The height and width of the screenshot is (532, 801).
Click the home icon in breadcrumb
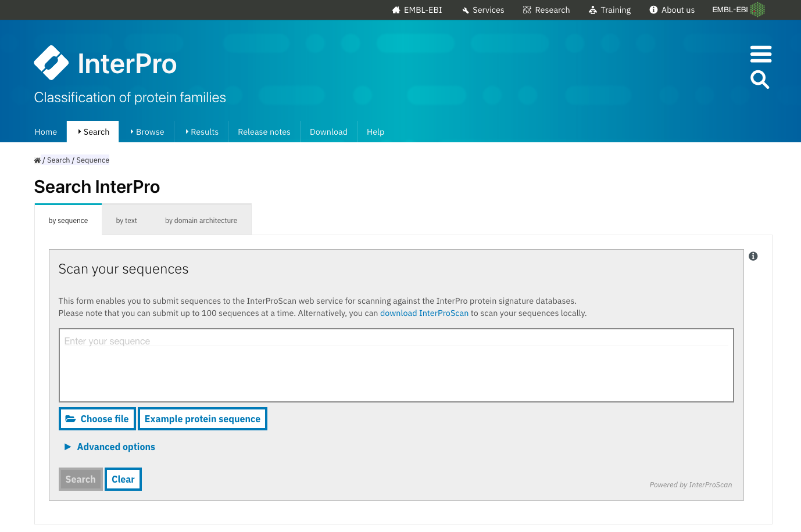(x=37, y=161)
